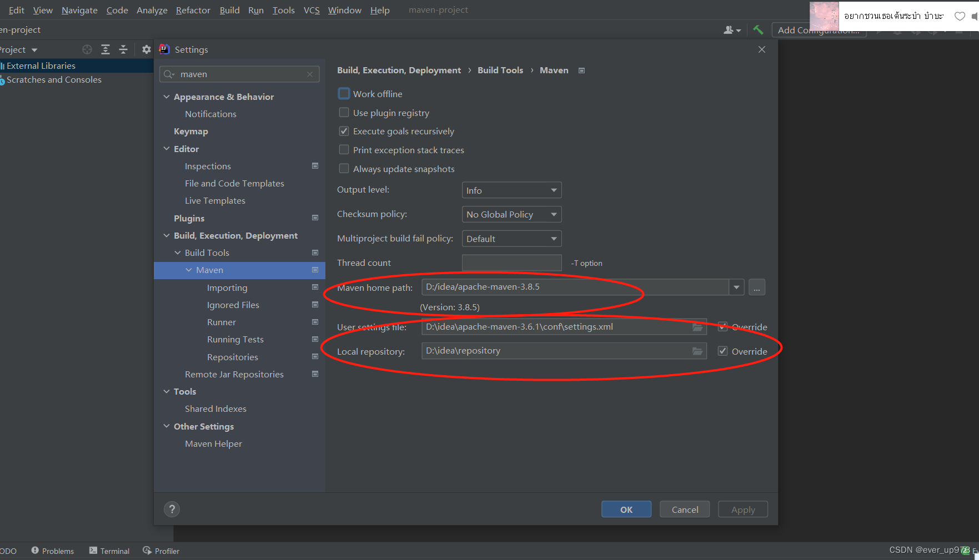Open the Analyze menu
The height and width of the screenshot is (560, 979).
point(152,10)
